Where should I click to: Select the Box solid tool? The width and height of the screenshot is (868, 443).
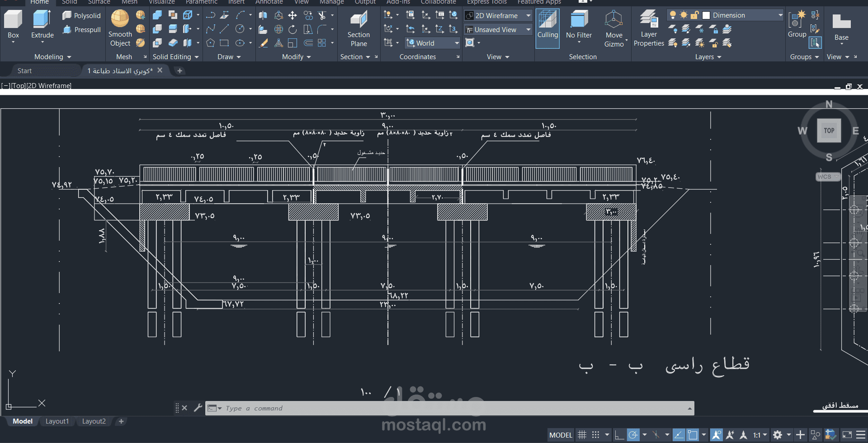pos(13,26)
